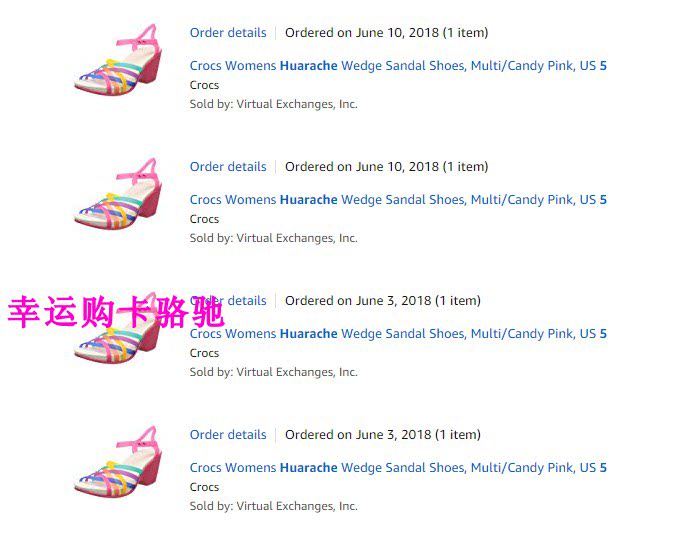The width and height of the screenshot is (684, 550).
Task: Open Order details for second June 10 order
Action: tap(228, 167)
